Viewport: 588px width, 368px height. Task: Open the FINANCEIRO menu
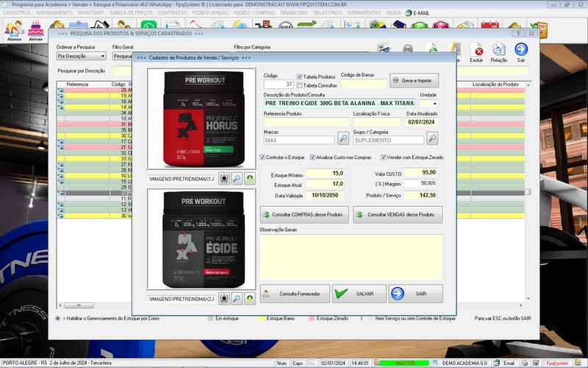(295, 13)
